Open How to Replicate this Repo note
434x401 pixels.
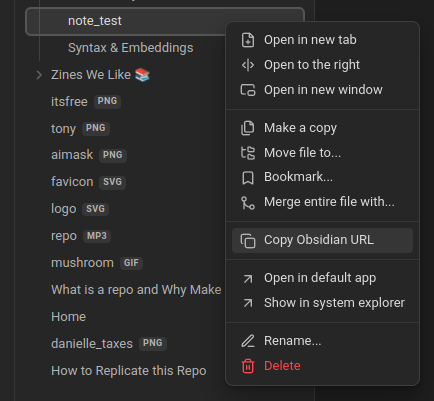[129, 371]
